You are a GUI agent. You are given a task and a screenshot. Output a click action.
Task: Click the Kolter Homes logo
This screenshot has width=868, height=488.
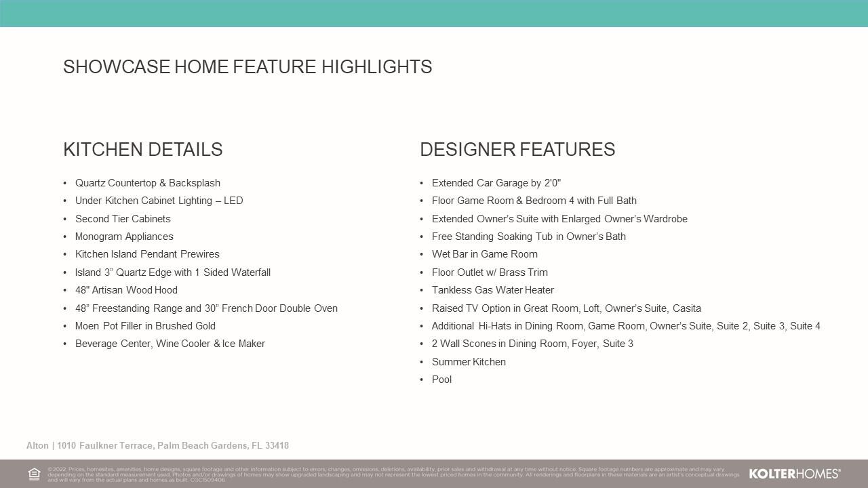794,474
